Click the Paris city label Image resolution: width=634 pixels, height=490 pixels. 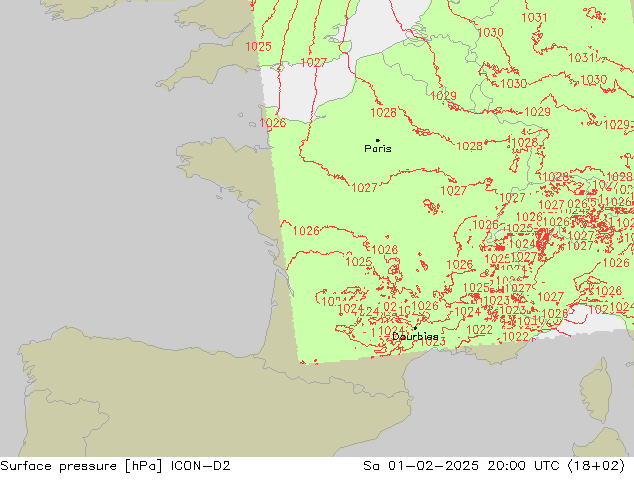click(378, 149)
